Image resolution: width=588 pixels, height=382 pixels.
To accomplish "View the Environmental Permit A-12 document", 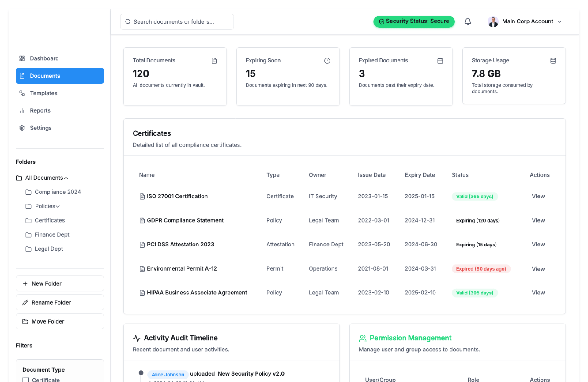I will click(x=538, y=269).
